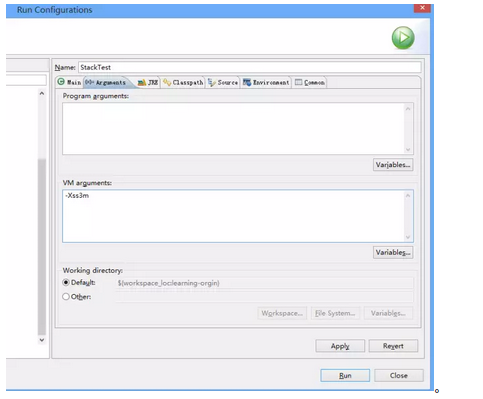Open the Environment tab
The width and height of the screenshot is (483, 399).
(x=266, y=82)
